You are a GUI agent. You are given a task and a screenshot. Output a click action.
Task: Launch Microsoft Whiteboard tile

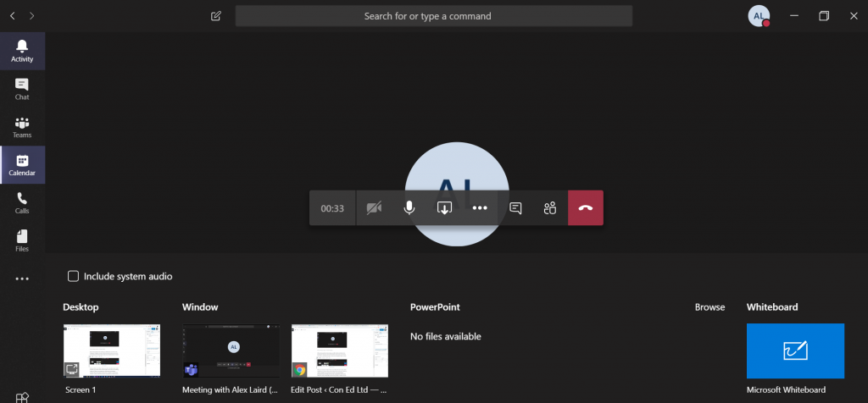(x=795, y=351)
